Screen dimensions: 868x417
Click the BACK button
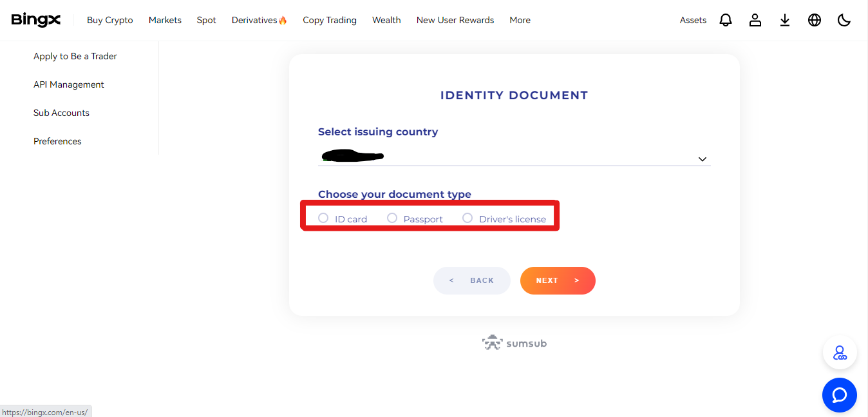(x=472, y=280)
